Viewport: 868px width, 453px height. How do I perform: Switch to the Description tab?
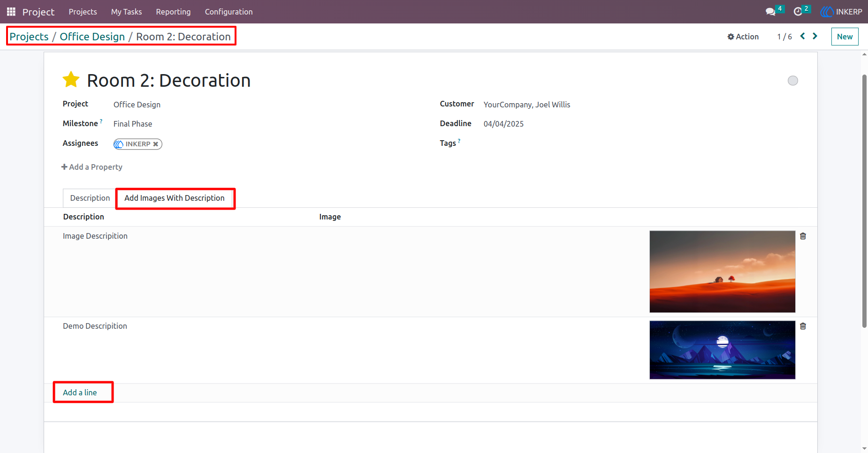(90, 198)
